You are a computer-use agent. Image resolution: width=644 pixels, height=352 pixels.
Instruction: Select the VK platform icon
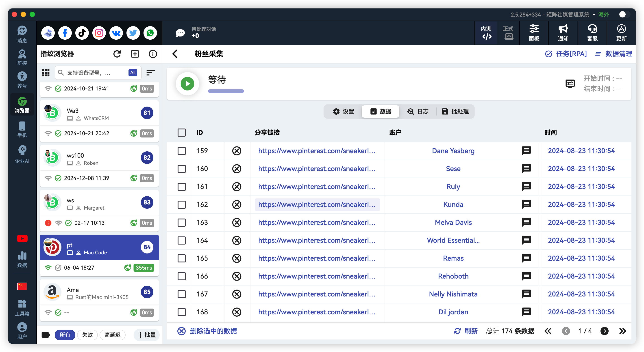pyautogui.click(x=116, y=33)
